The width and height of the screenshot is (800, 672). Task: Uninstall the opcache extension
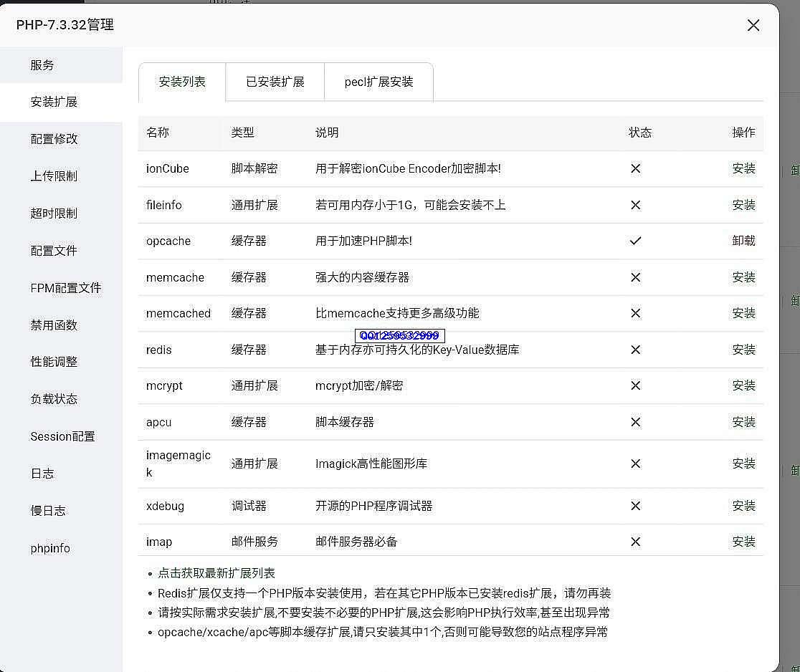(744, 241)
